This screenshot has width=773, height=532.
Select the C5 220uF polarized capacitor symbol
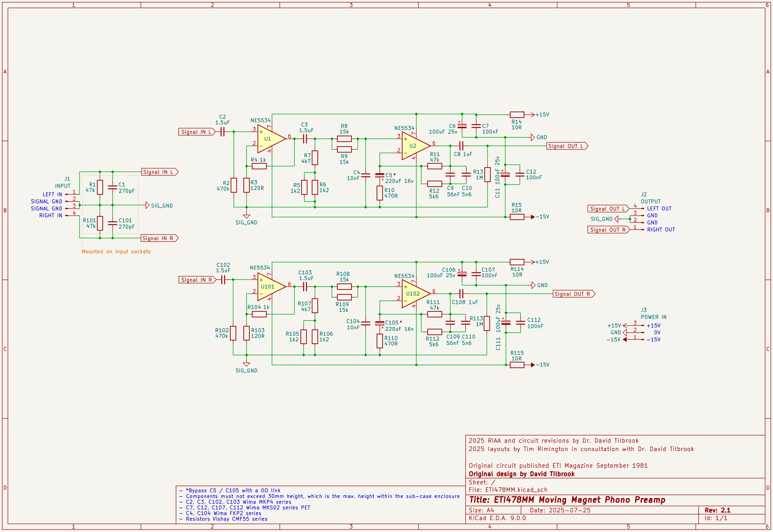click(380, 175)
